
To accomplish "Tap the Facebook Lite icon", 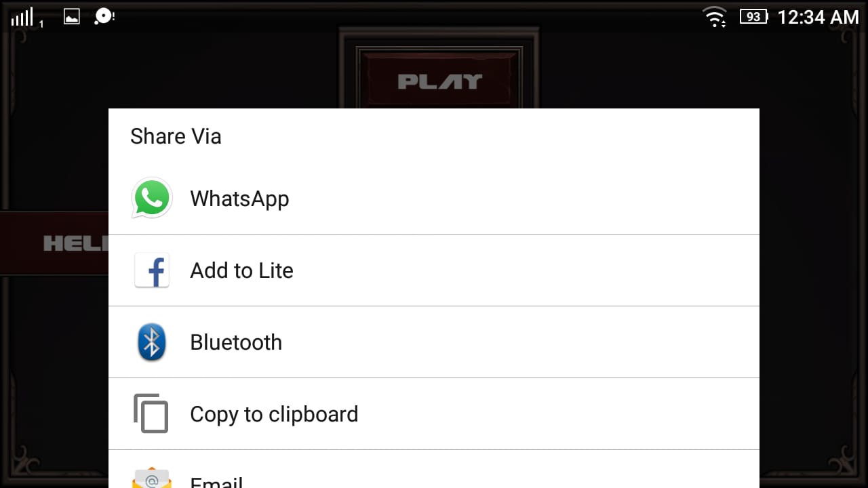I will [x=152, y=270].
